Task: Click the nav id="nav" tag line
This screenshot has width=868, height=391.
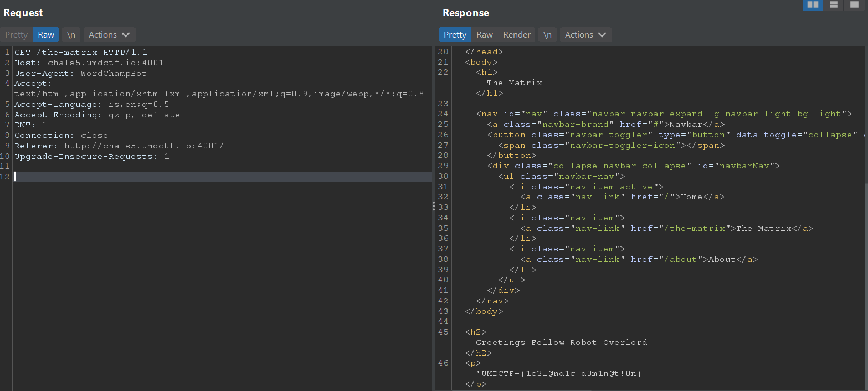Action: click(664, 114)
